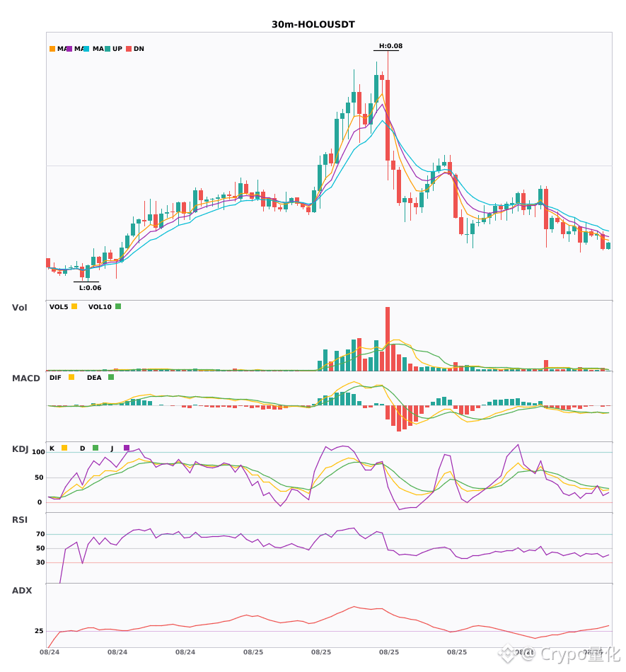Click the RSI panel label
The height and width of the screenshot is (672, 626).
[x=20, y=520]
